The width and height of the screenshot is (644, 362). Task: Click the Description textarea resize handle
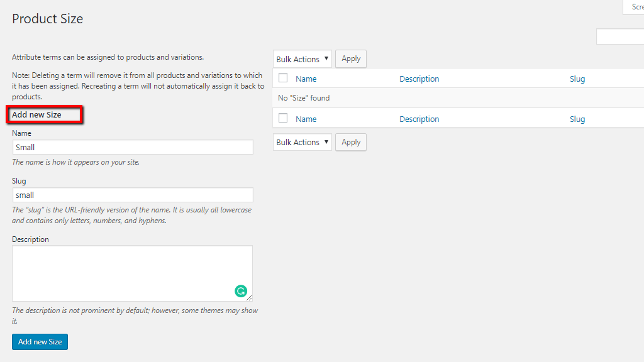249,297
